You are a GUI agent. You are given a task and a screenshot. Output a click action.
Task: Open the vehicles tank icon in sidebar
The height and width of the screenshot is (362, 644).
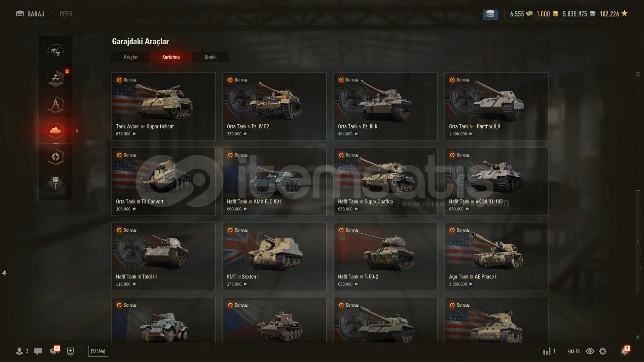coord(56,131)
